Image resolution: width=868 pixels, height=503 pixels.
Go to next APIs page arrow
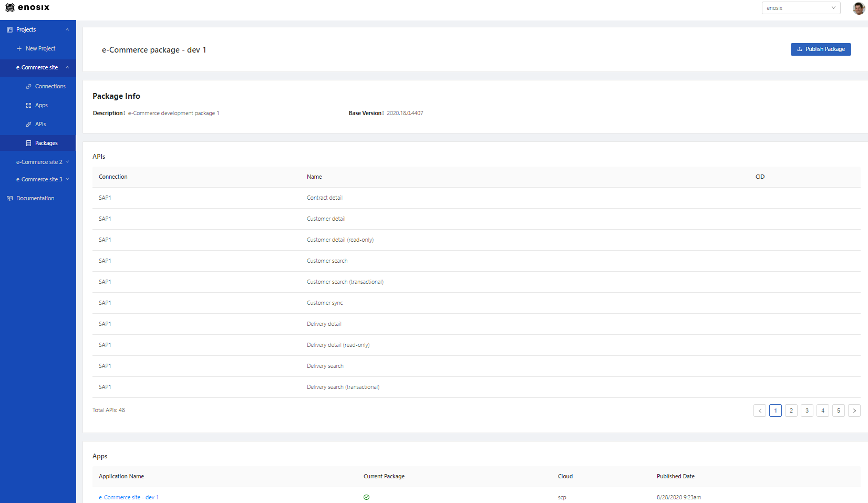point(854,410)
